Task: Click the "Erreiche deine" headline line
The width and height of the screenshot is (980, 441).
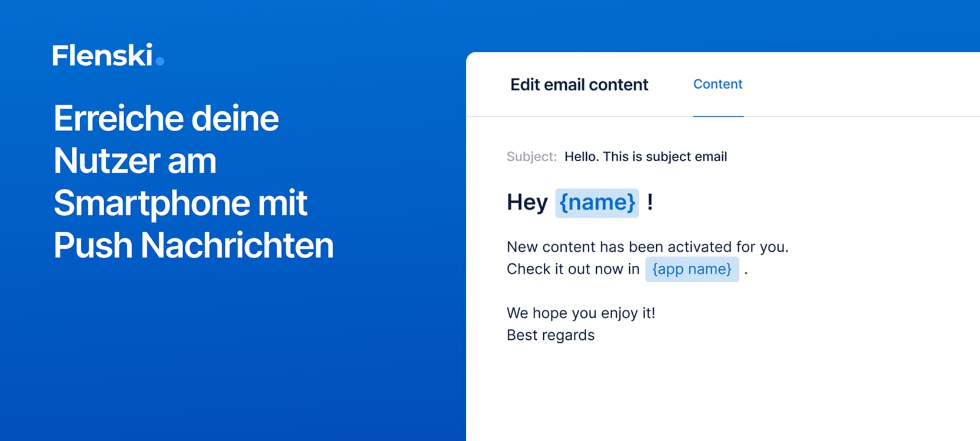Action: 166,118
